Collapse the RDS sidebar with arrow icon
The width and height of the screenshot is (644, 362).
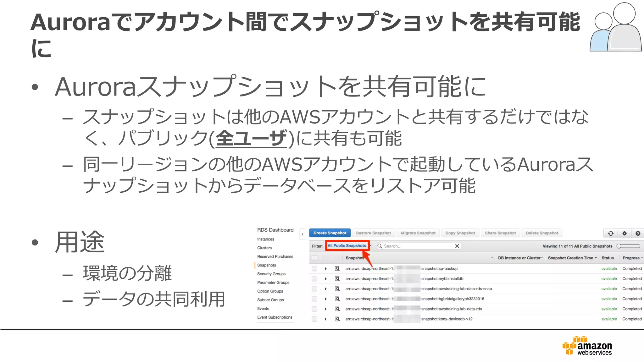[x=302, y=234]
